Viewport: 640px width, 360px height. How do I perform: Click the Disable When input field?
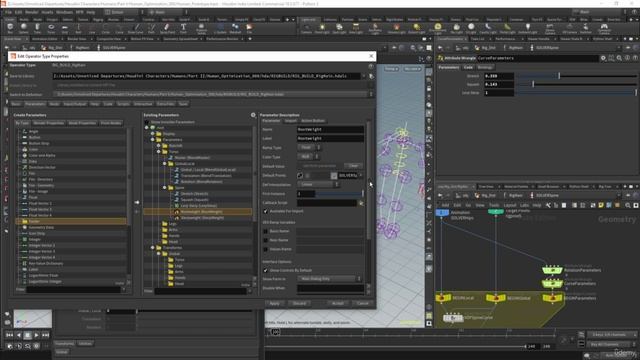click(x=330, y=288)
